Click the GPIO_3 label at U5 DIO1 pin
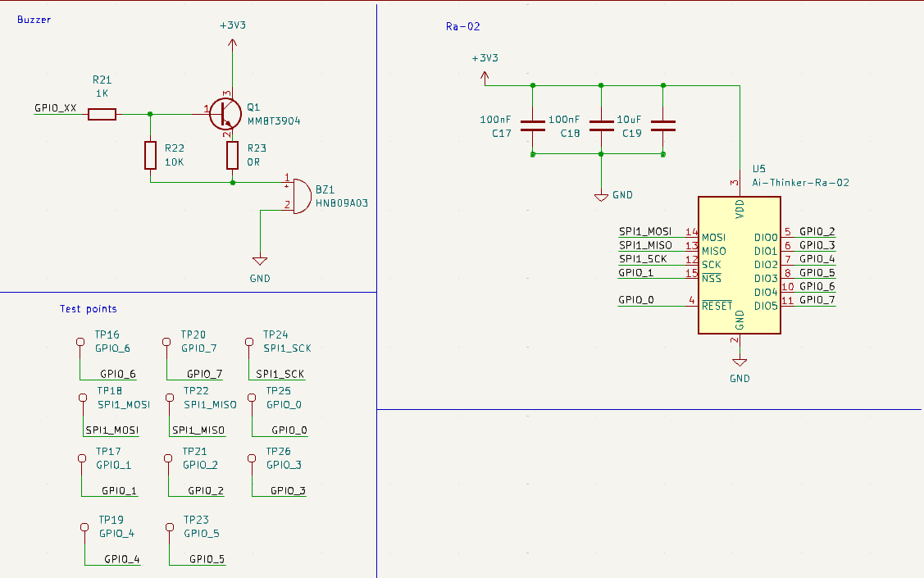Image resolution: width=924 pixels, height=578 pixels. (817, 245)
